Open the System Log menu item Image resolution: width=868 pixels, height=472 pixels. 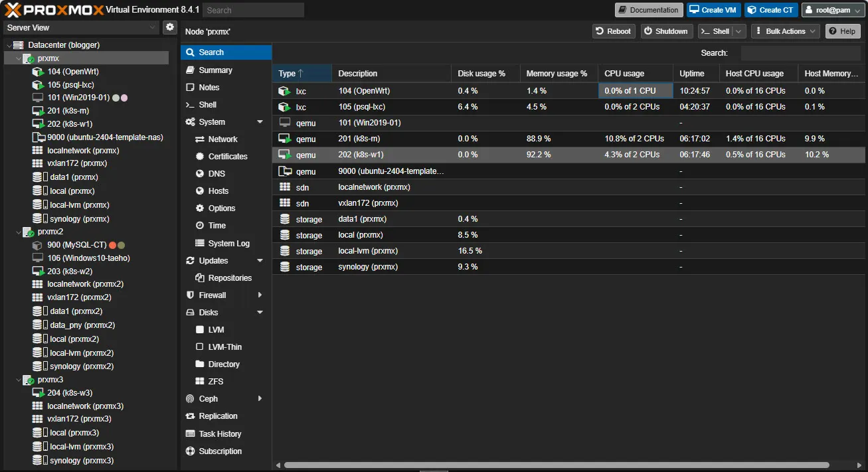coord(226,244)
